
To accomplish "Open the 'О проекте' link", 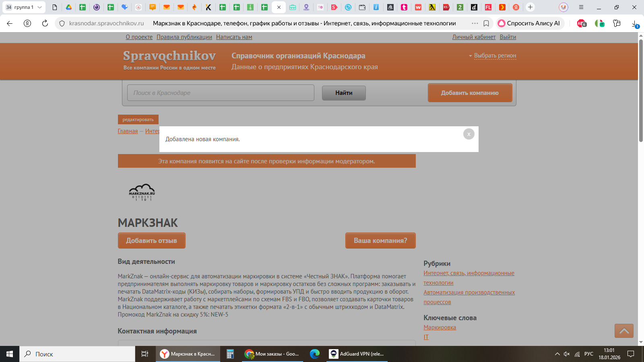I will [139, 37].
